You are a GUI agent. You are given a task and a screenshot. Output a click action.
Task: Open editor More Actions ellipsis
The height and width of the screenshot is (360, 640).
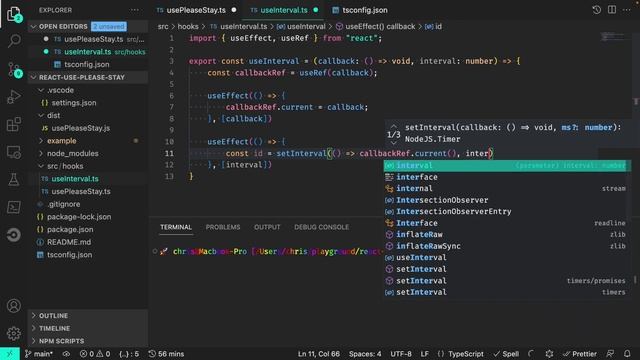point(627,10)
